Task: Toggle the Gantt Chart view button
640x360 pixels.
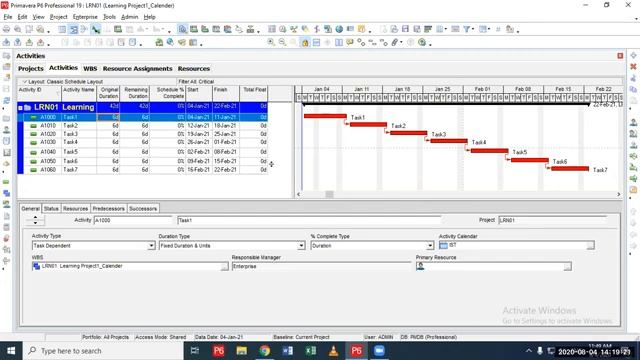Action: [73, 29]
